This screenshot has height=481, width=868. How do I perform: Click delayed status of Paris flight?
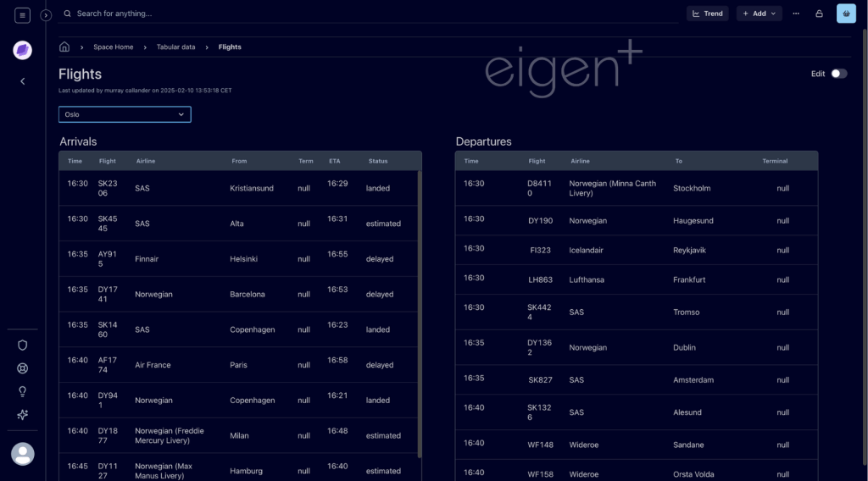tap(380, 365)
